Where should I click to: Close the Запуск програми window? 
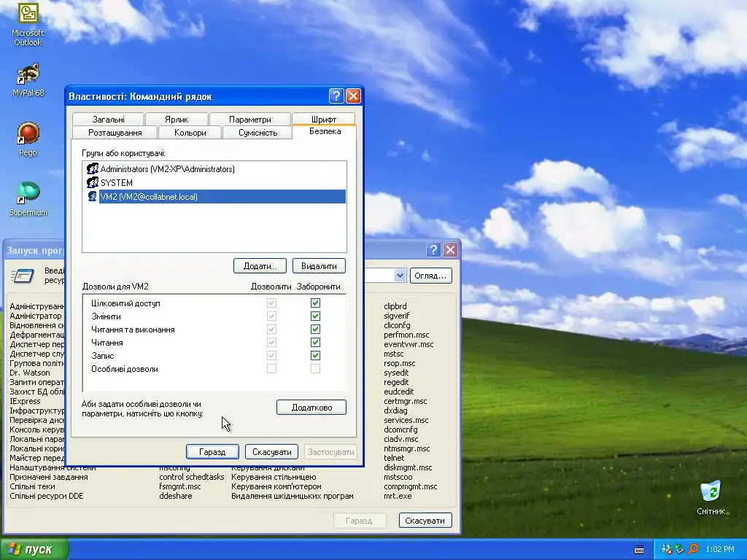450,250
